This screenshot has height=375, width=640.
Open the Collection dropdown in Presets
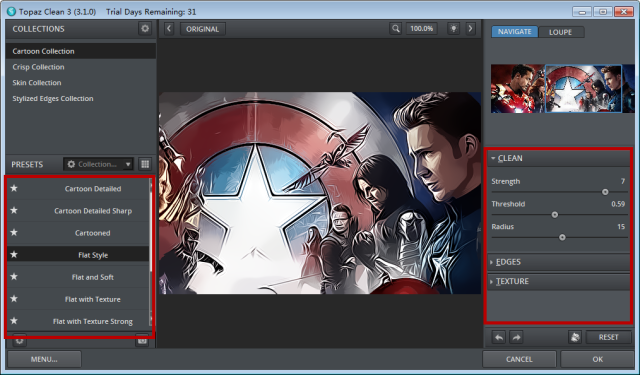click(x=98, y=164)
